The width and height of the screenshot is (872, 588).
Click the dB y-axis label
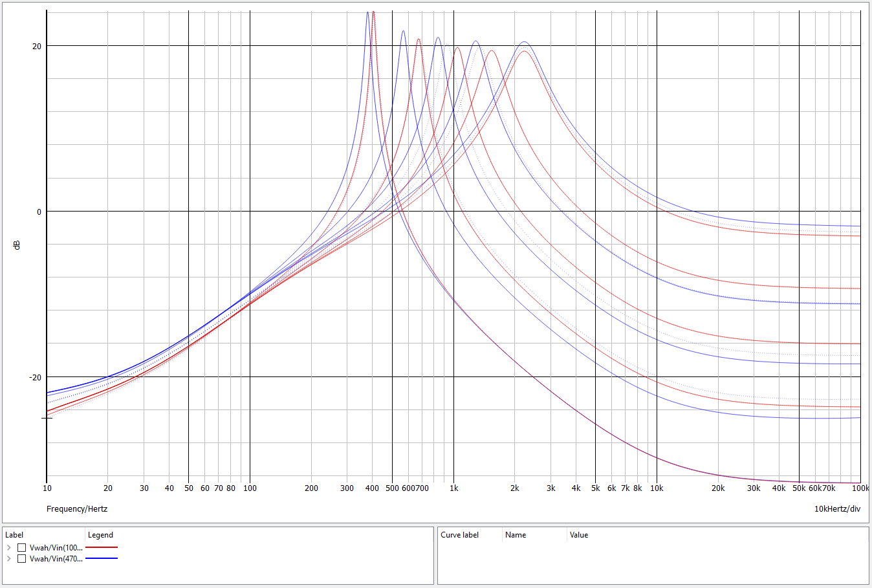[x=17, y=245]
